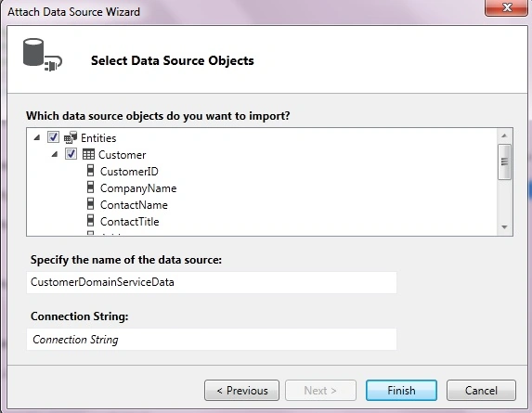Select the CustomerID field icon
The height and width of the screenshot is (413, 532).
pos(90,171)
